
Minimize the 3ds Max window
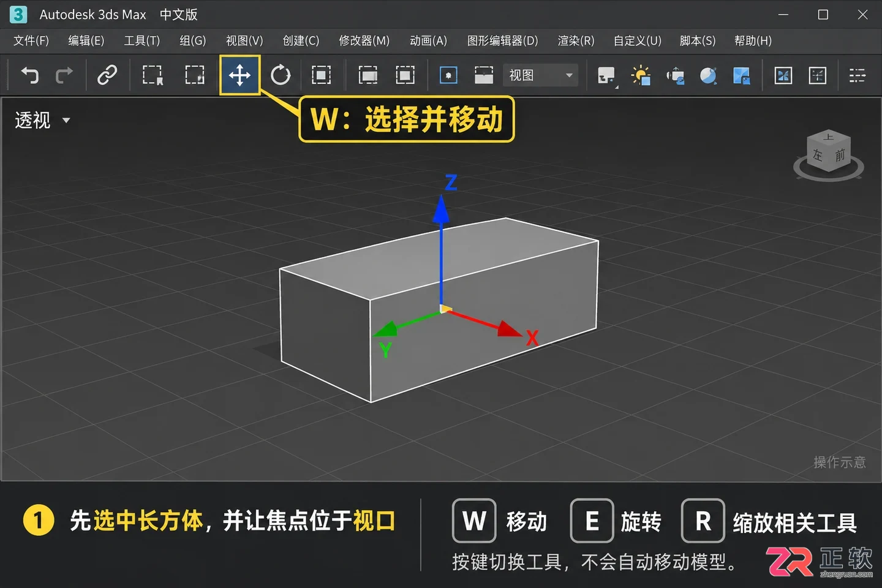pyautogui.click(x=783, y=14)
